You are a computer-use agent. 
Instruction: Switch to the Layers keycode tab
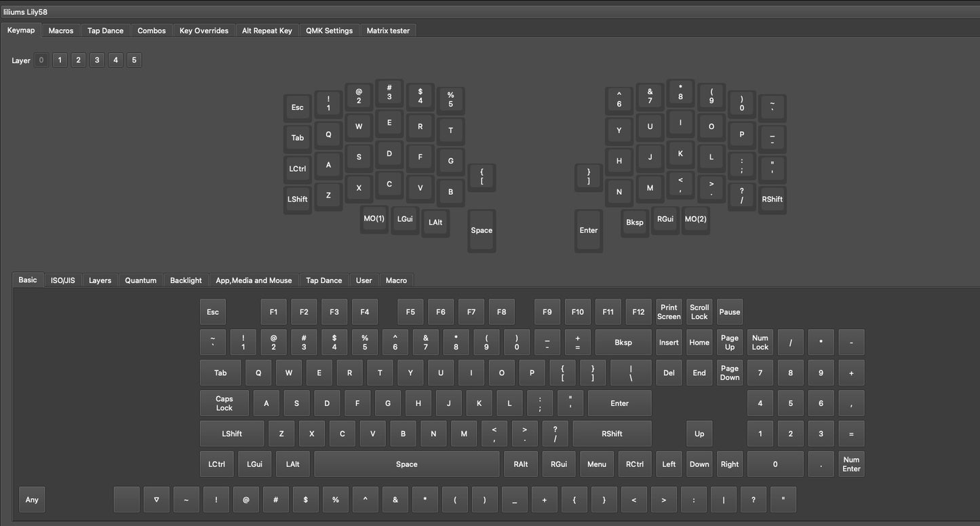tap(100, 280)
